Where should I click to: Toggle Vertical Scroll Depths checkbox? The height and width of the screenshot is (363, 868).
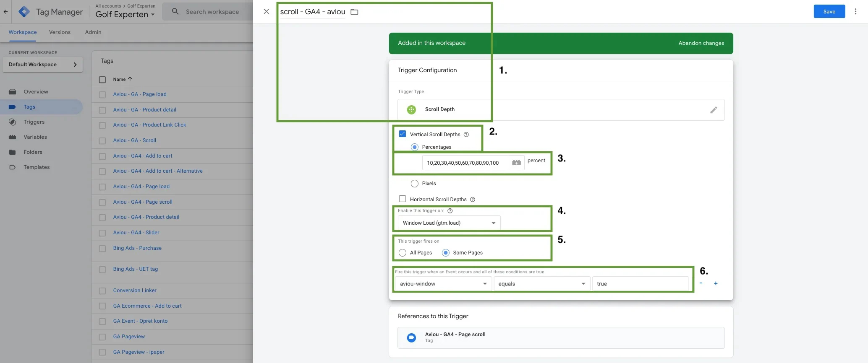[403, 134]
